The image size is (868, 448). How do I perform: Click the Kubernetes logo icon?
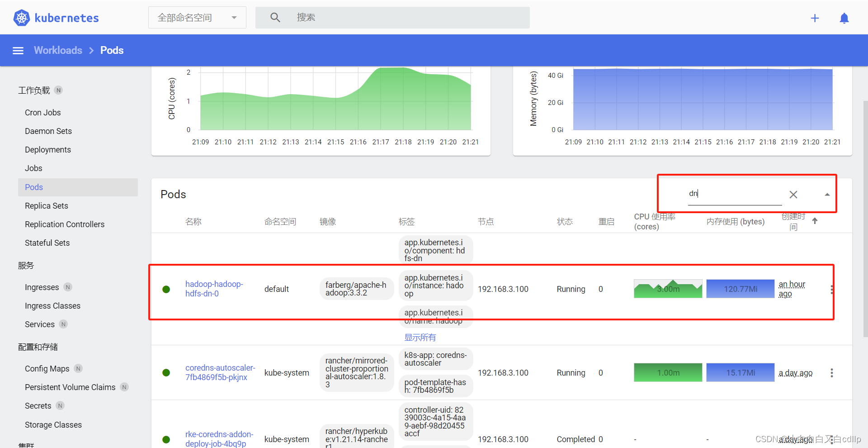point(21,18)
